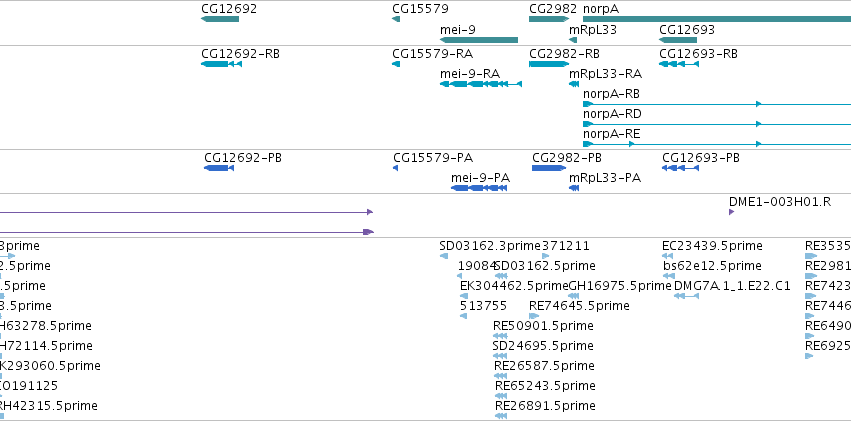
Task: Select the CG12692 gene label
Action: click(x=228, y=9)
